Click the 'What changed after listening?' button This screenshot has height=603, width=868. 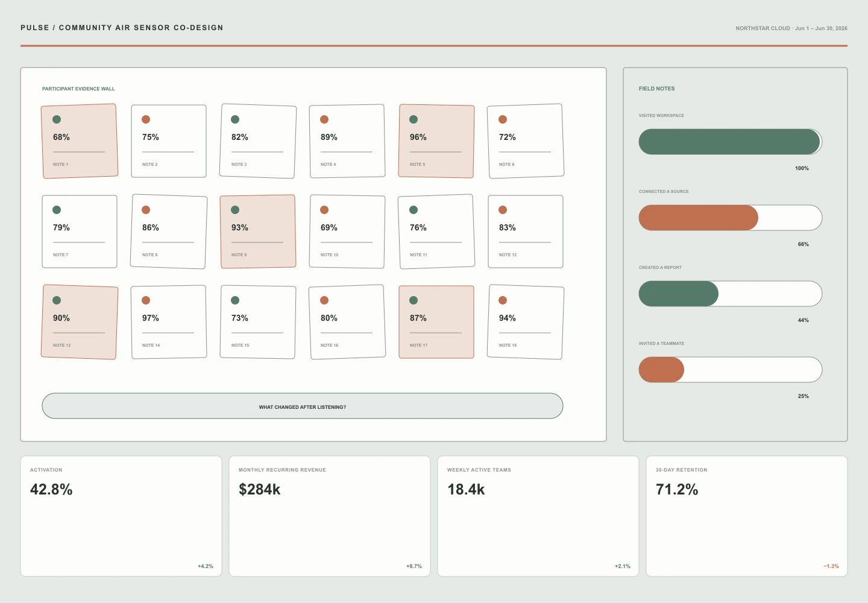coord(303,406)
